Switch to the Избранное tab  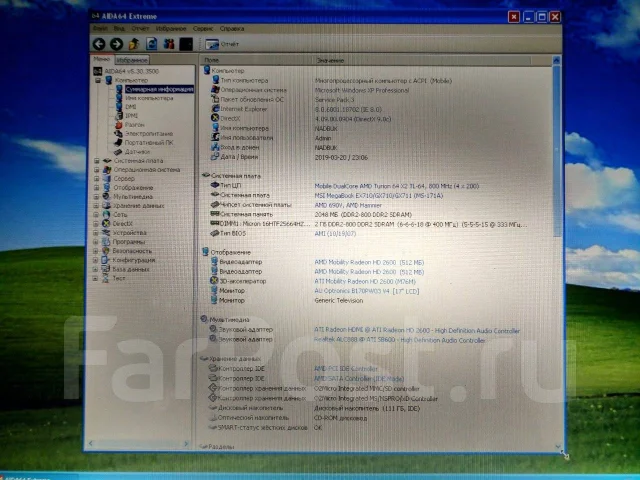tap(132, 60)
